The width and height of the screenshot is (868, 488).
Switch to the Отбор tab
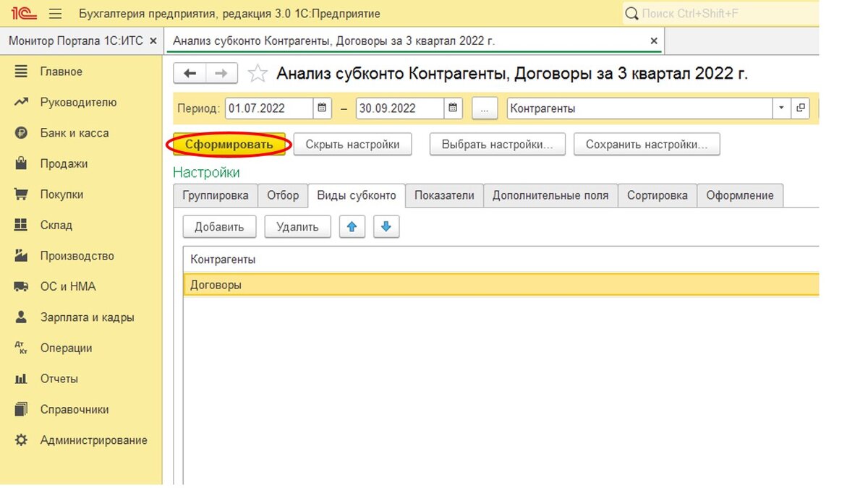coord(283,195)
